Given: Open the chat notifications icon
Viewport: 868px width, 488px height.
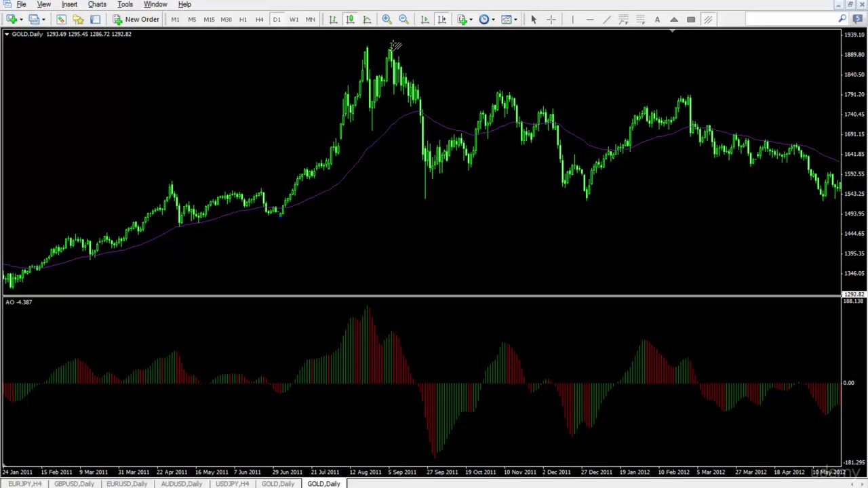Looking at the screenshot, I should 856,20.
